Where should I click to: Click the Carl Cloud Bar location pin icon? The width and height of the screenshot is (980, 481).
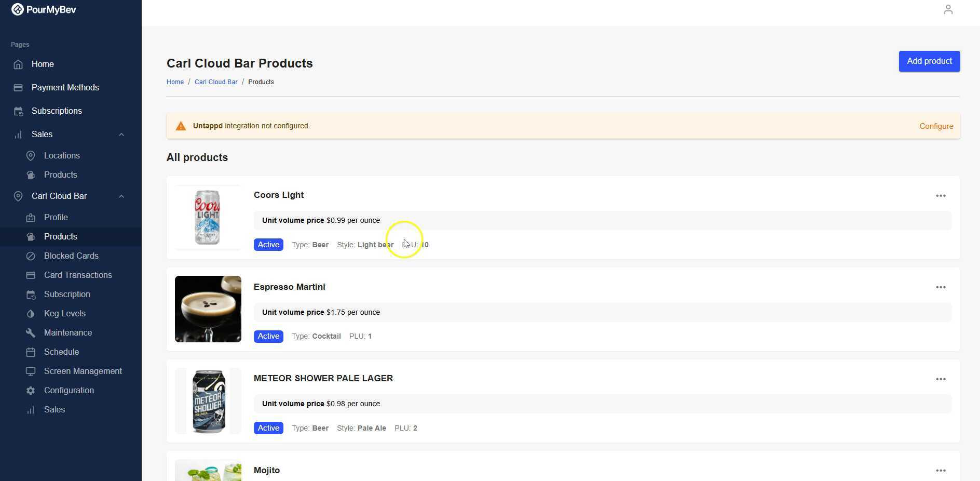18,196
